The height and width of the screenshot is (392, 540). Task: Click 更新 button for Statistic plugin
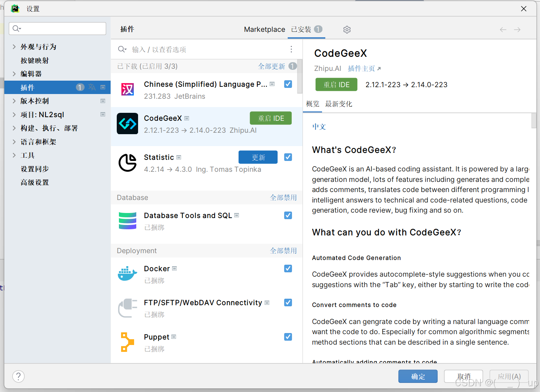[258, 157]
